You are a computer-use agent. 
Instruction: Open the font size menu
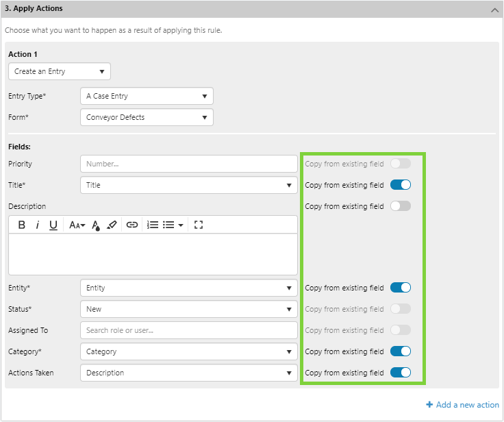click(x=77, y=225)
